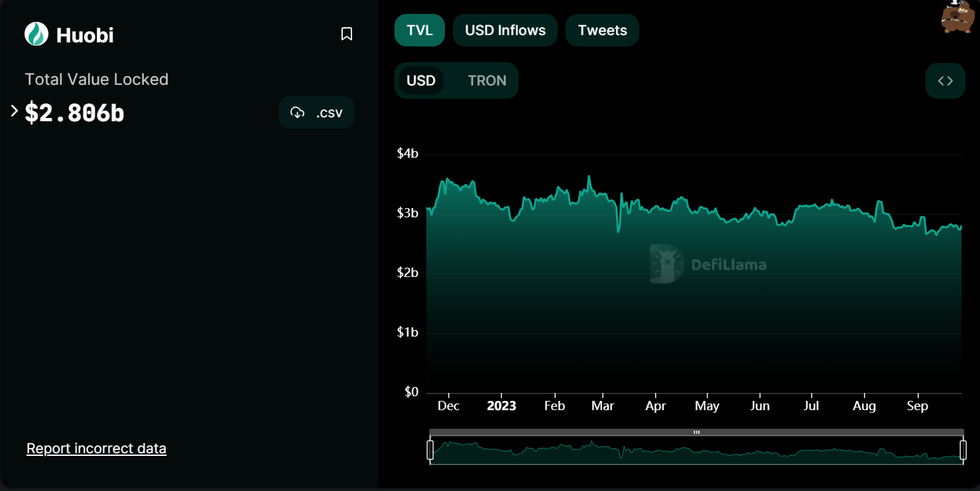Click the $0 y-axis label
The height and width of the screenshot is (491, 980).
pos(411,392)
